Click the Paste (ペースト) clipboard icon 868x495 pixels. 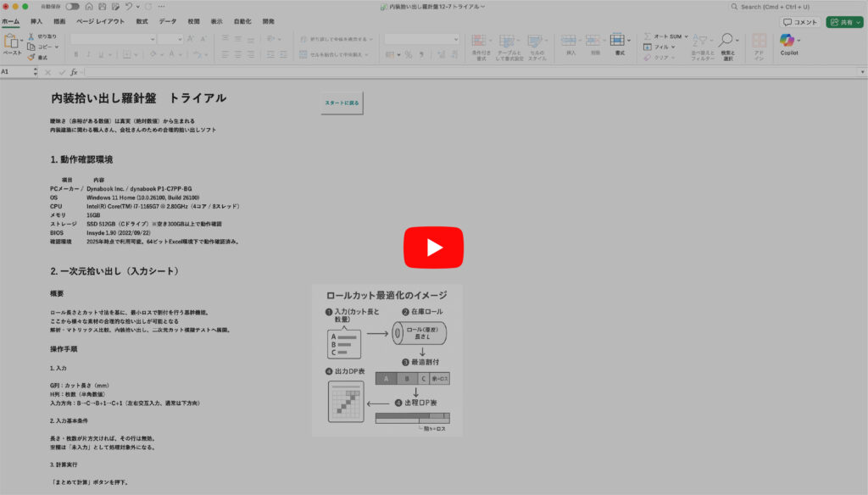(12, 41)
